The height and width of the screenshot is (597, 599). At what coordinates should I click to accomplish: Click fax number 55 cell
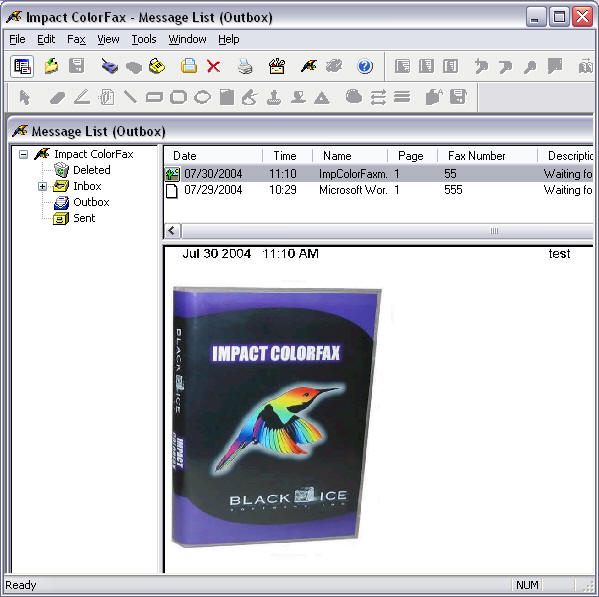pos(450,174)
